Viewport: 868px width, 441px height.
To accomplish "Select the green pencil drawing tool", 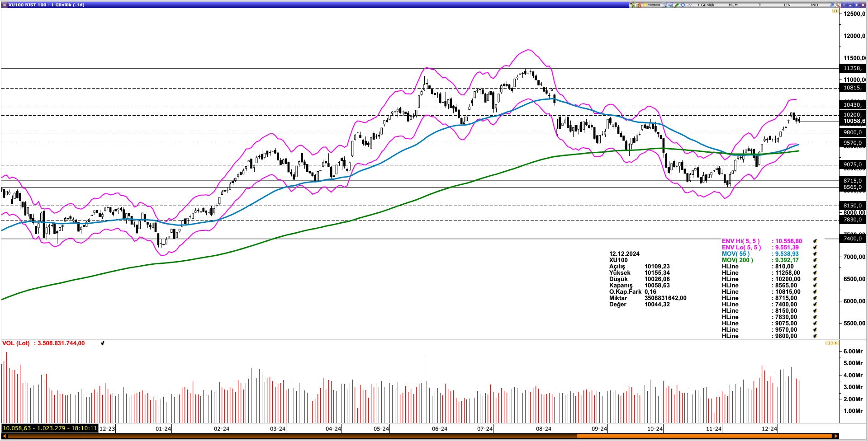I will pos(677,5).
